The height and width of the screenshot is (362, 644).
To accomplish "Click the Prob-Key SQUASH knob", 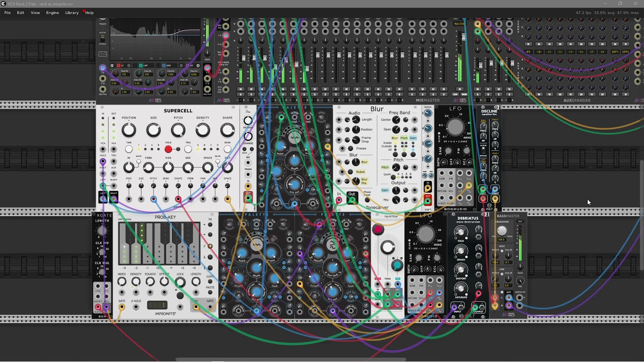I will pos(150,282).
